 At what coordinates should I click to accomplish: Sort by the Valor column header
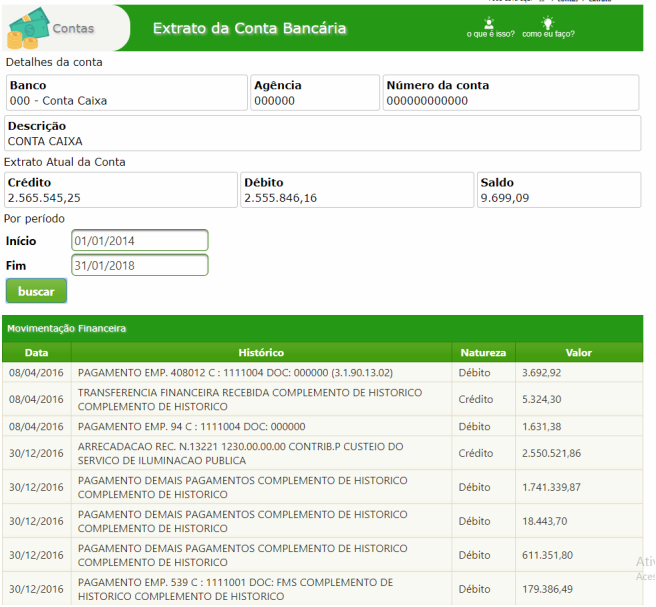coord(578,353)
